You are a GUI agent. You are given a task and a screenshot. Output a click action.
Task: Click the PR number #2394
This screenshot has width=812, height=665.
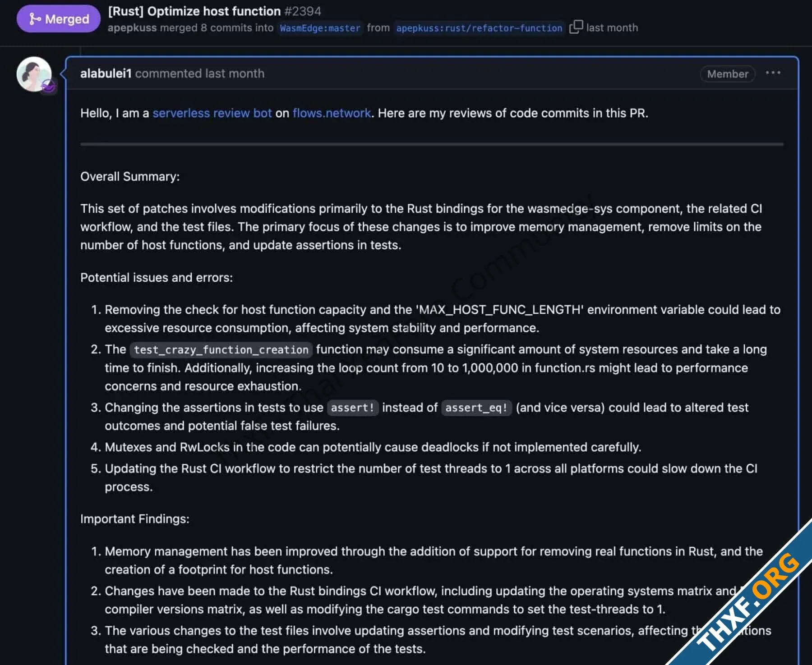point(303,11)
